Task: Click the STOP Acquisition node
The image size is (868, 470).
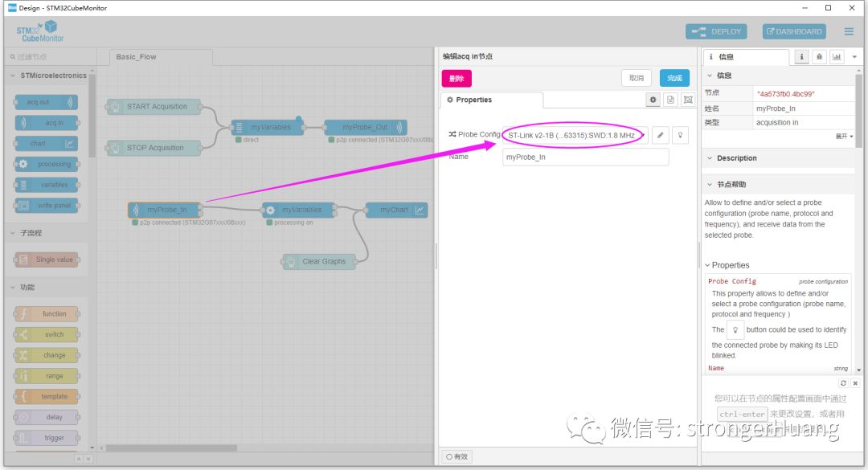Action: click(x=154, y=148)
